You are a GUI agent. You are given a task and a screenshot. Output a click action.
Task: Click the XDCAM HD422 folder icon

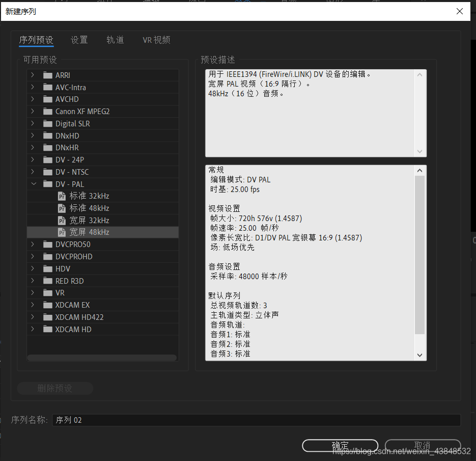click(48, 317)
